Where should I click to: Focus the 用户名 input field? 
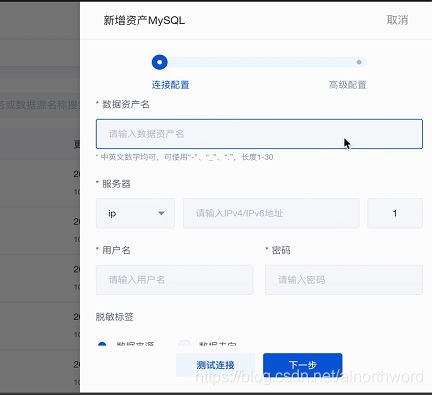(174, 280)
